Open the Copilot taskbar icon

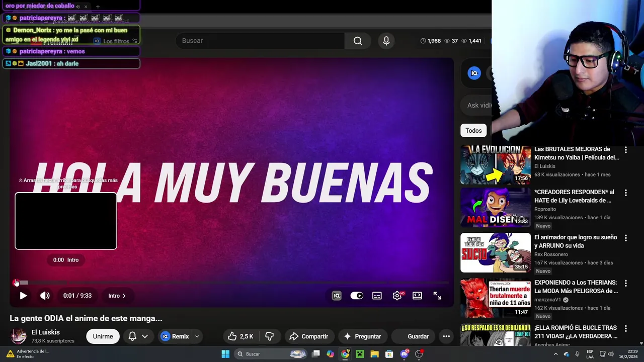click(330, 354)
